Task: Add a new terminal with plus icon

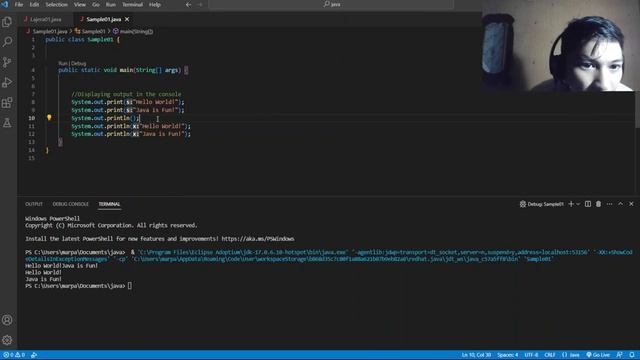Action: click(x=571, y=204)
